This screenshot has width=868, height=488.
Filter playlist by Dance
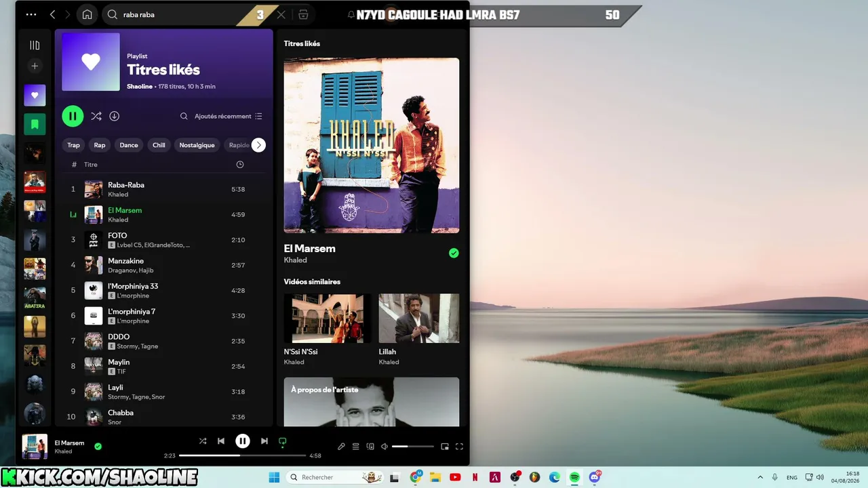(x=129, y=145)
